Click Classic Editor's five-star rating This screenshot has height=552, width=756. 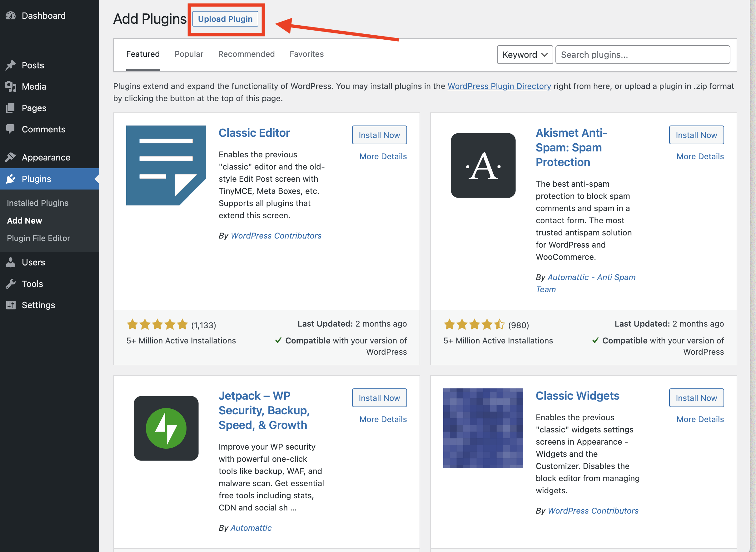coord(157,324)
